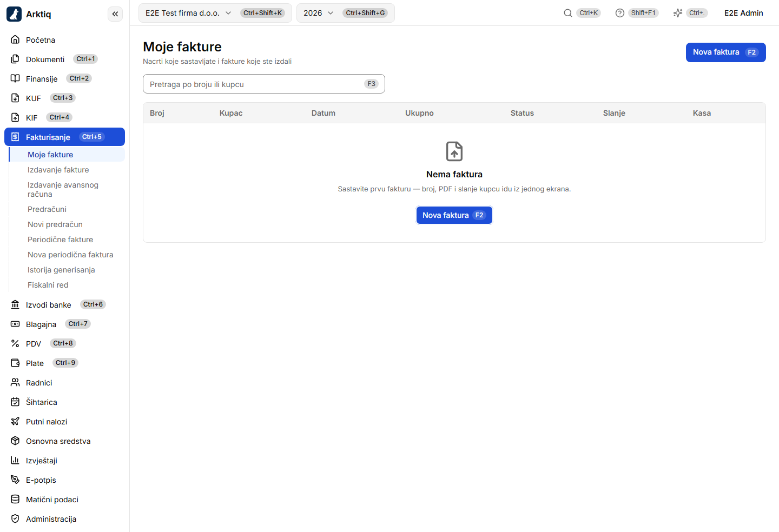Open the AI sparkle assistant icon

pyautogui.click(x=678, y=13)
